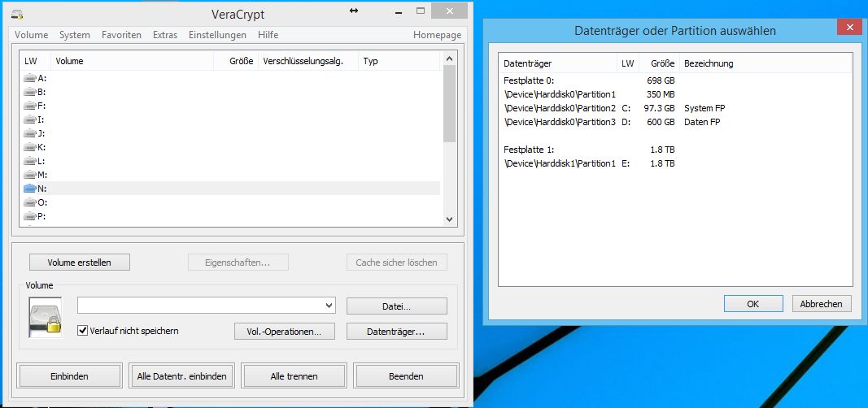Select the 'Festplatte 0:' row
Screen dimensions: 868x408
tap(675, 80)
